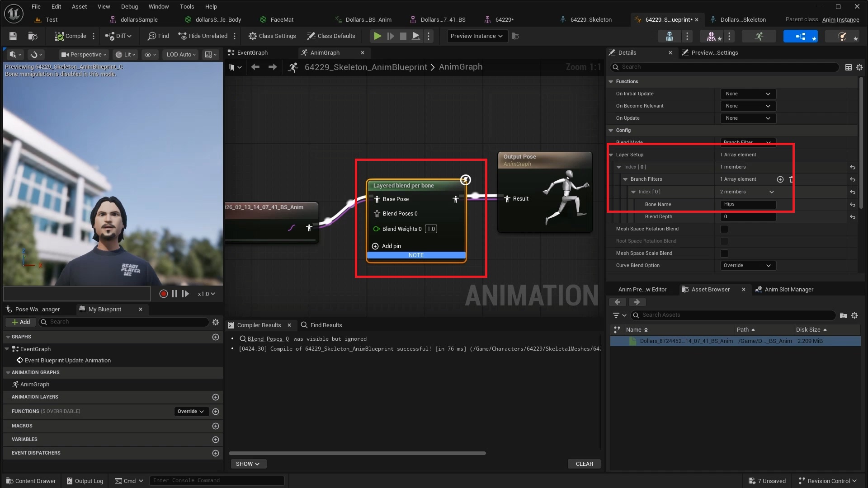
Task: Switch to Skeleton editor mode icon
Action: [669, 36]
